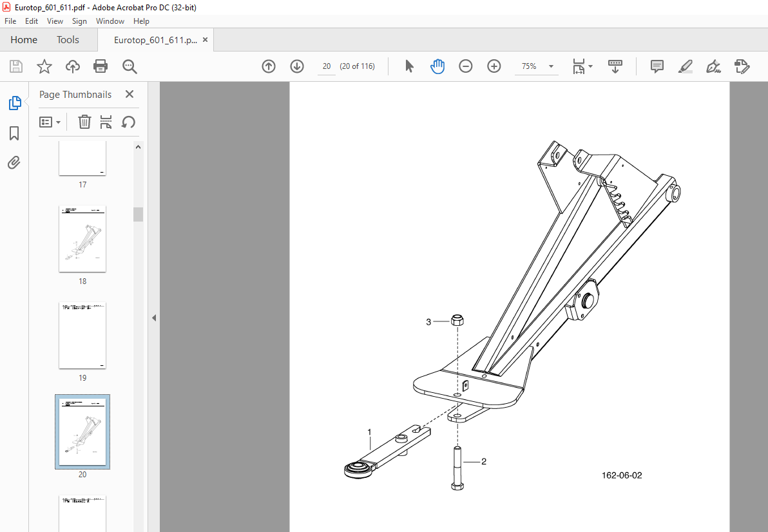The height and width of the screenshot is (532, 768).
Task: Add file to starred with star icon
Action: 44,66
